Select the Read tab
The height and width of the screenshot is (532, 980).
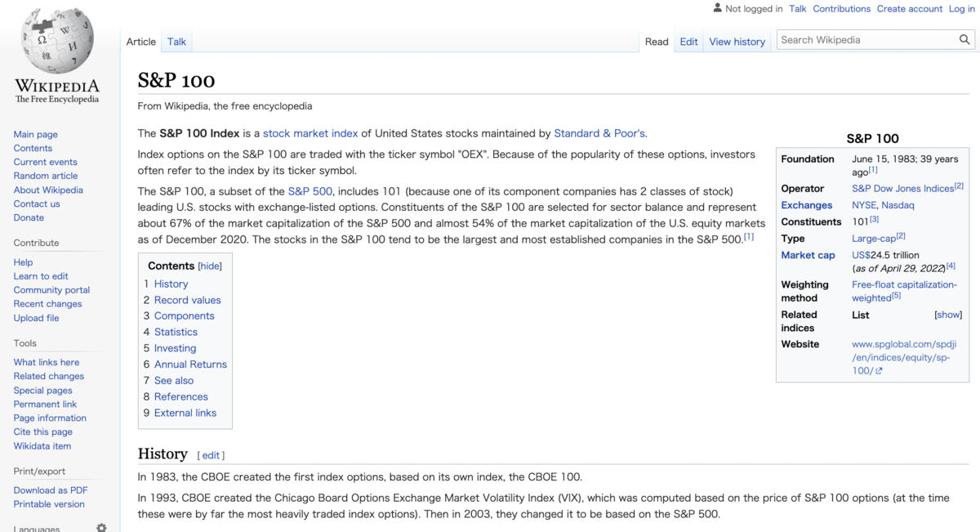[657, 42]
